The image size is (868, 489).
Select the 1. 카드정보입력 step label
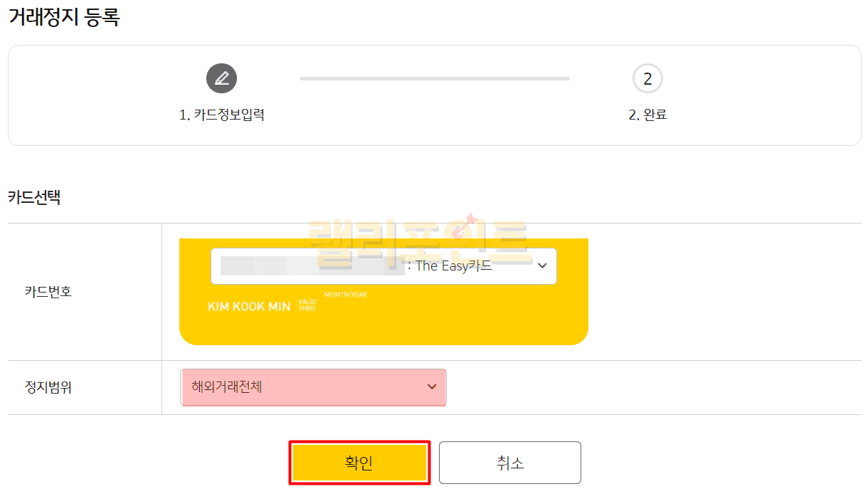coord(222,115)
